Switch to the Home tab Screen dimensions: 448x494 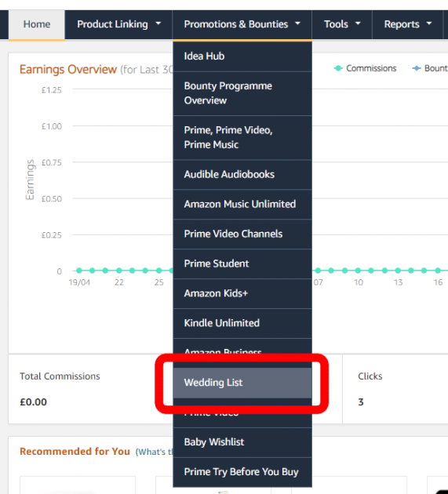click(x=37, y=24)
